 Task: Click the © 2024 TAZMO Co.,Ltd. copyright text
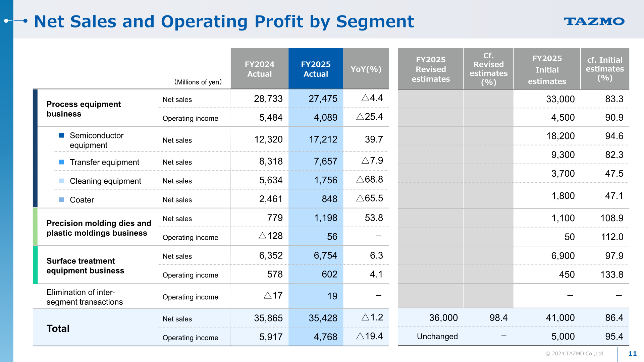coord(575,354)
